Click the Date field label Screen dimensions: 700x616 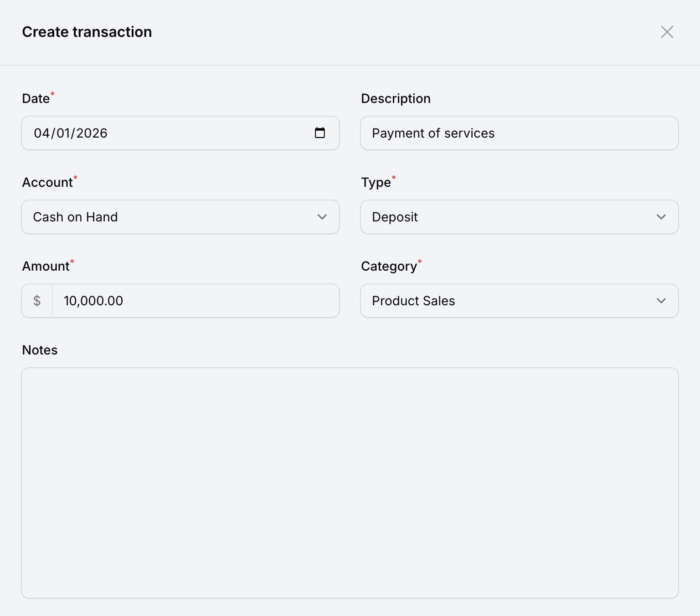tap(36, 98)
